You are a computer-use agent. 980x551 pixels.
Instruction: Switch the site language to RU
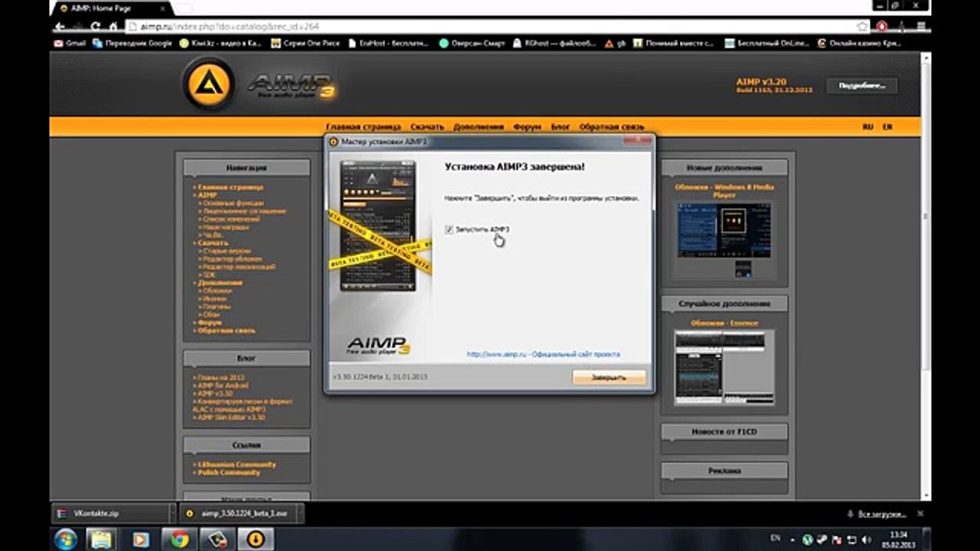(868, 127)
